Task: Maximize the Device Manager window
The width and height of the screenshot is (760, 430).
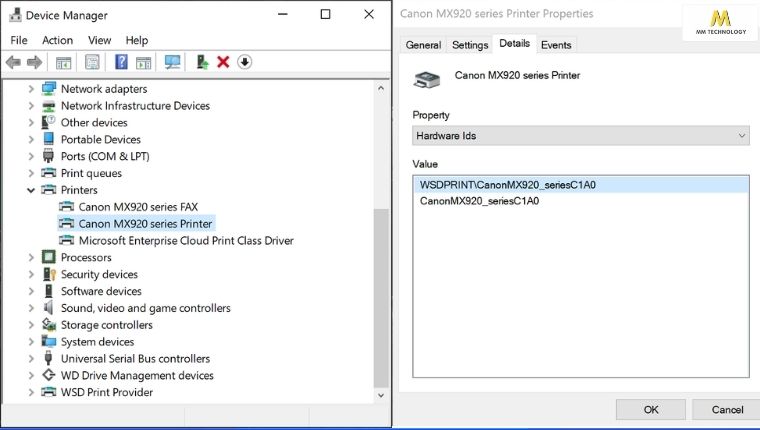Action: [x=325, y=15]
